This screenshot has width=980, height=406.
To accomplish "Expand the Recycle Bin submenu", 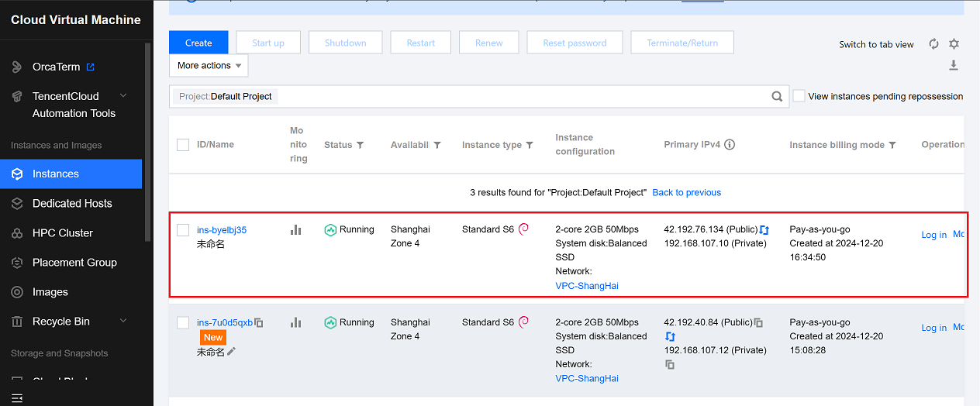I will (123, 321).
